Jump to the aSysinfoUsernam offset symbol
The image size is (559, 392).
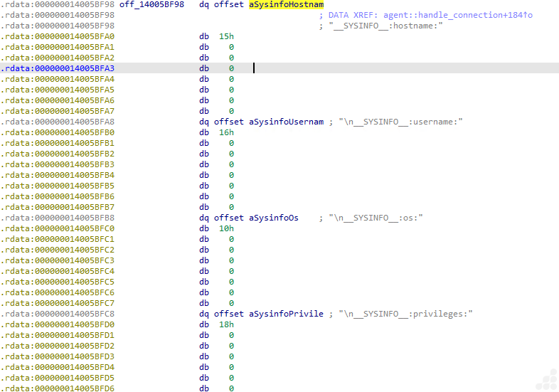tap(286, 122)
